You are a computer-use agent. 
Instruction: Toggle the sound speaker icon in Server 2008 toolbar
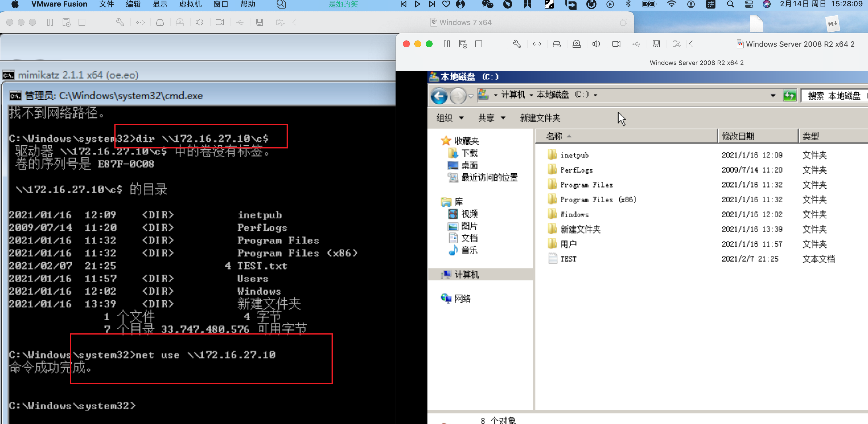coord(596,44)
